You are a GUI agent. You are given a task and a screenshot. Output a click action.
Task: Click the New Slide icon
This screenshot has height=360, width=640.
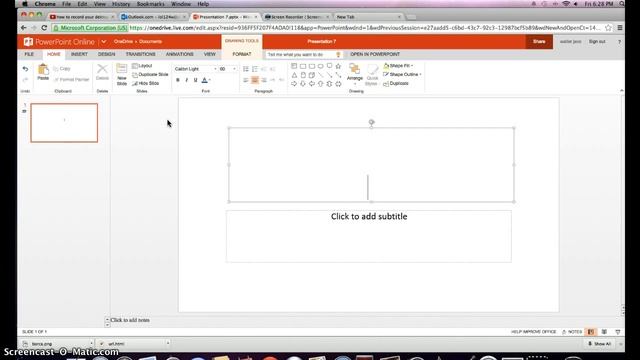122,69
